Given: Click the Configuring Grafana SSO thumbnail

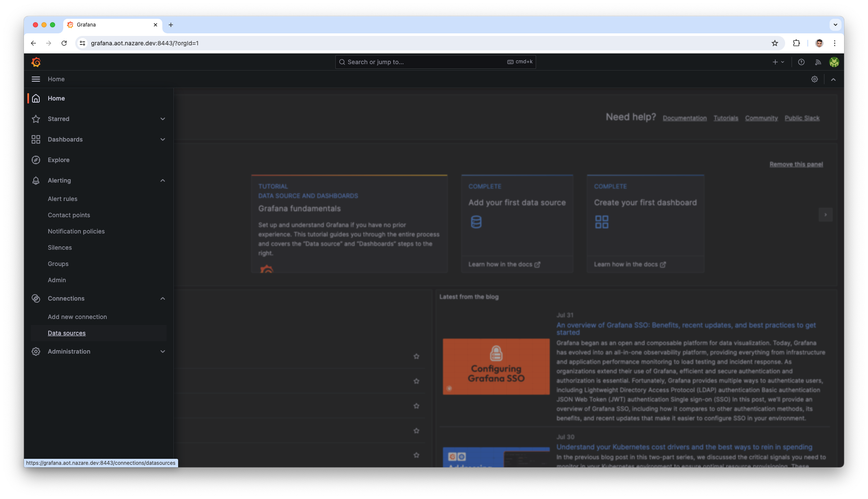Looking at the screenshot, I should [496, 366].
